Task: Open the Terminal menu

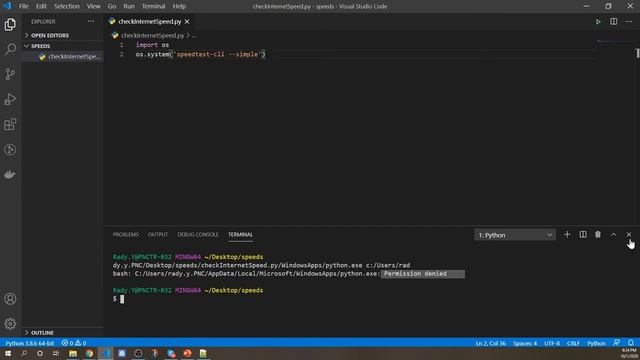Action: click(x=153, y=7)
